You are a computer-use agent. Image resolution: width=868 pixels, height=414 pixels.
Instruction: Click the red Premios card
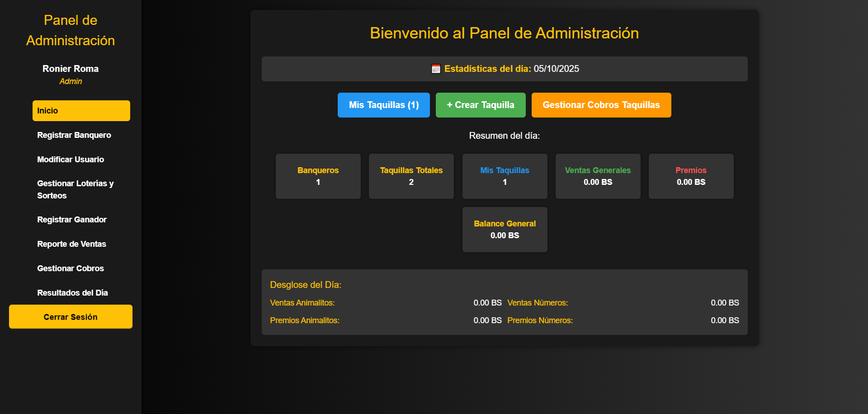click(x=691, y=176)
